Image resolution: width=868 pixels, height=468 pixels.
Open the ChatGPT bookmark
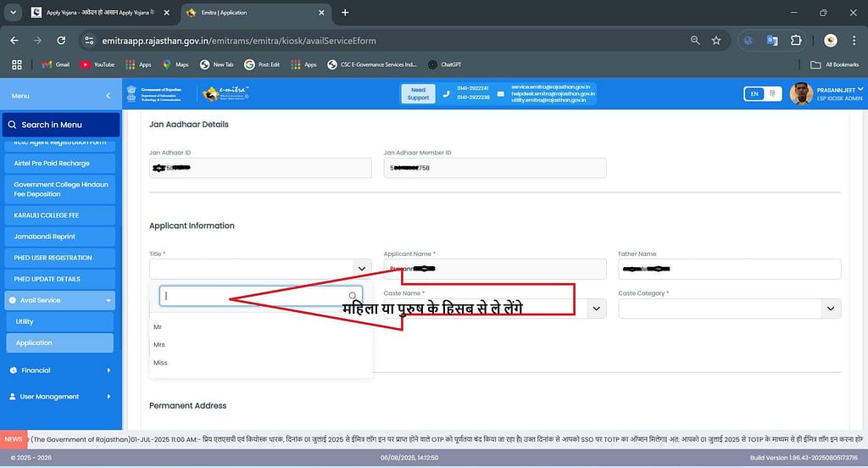(x=444, y=64)
